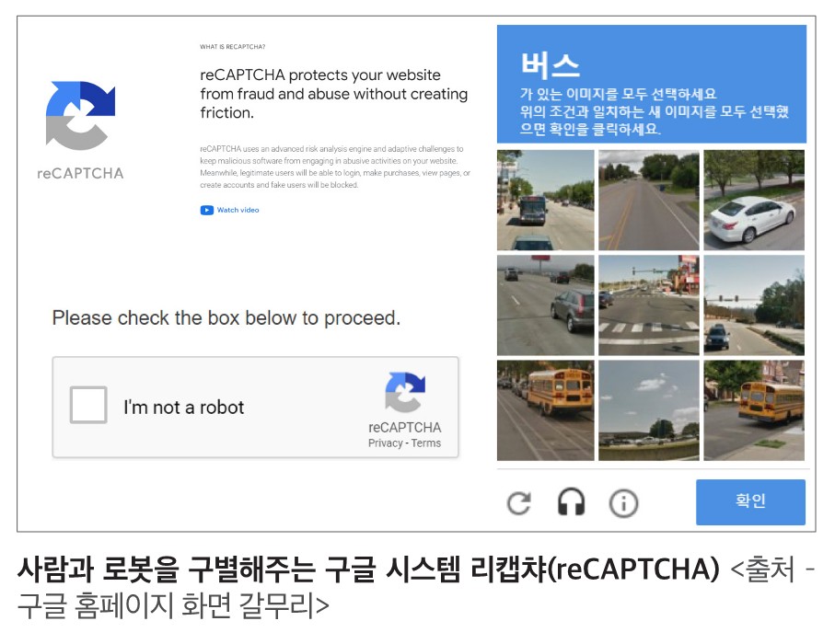The height and width of the screenshot is (644, 835).
Task: Click the "I'm not a robot" label
Action: click(184, 408)
